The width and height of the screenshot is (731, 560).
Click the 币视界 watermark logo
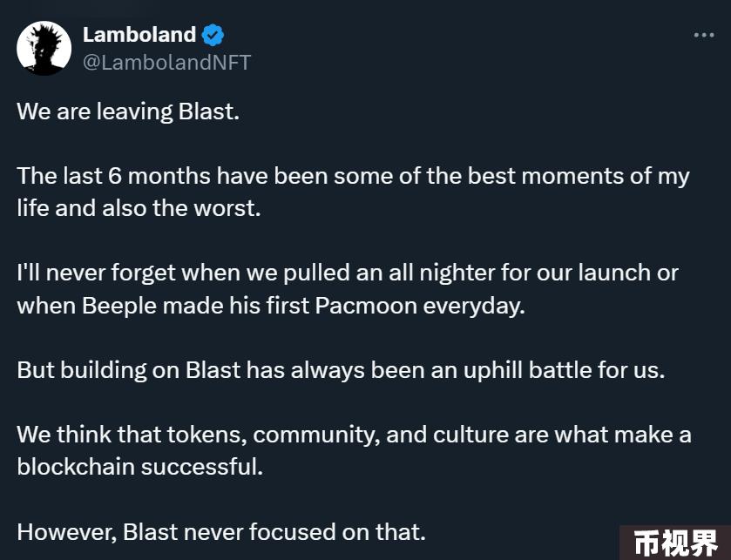(675, 543)
